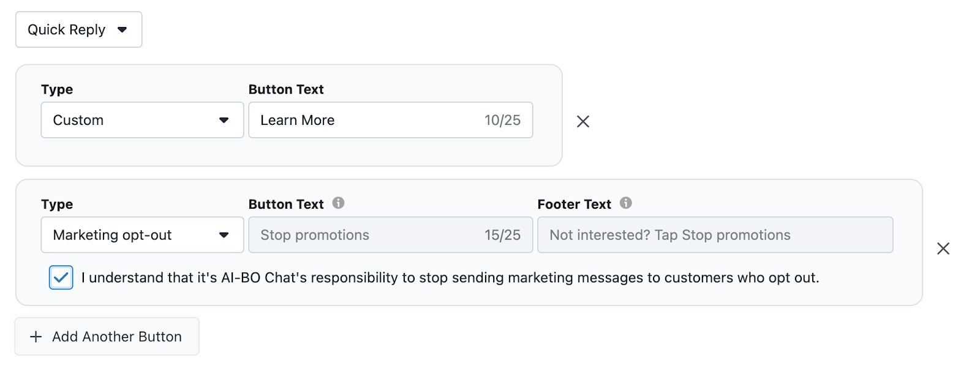980x374 pixels.
Task: Click the plus icon on Add Another Button
Action: coord(35,336)
